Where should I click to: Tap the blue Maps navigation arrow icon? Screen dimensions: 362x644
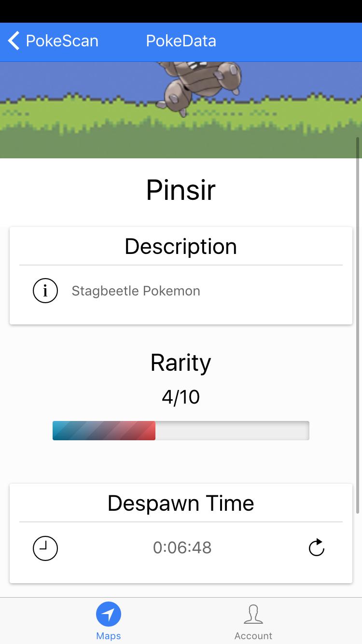coord(109,614)
